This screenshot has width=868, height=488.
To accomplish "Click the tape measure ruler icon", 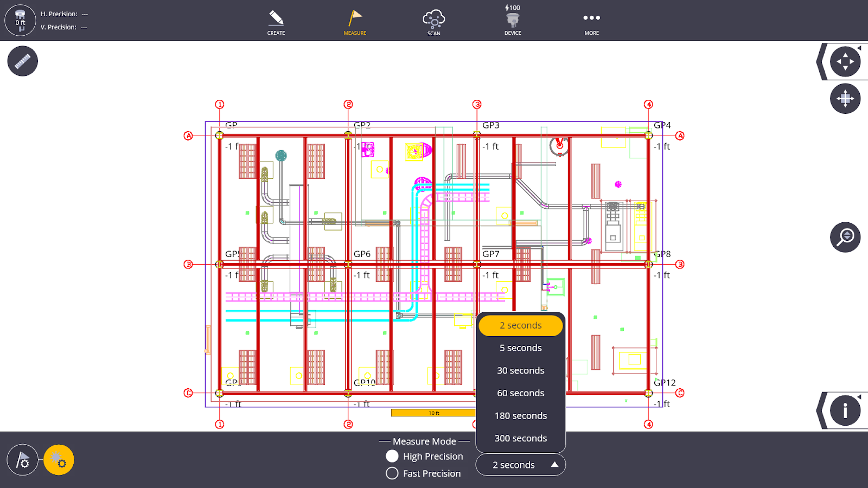I will coord(23,61).
